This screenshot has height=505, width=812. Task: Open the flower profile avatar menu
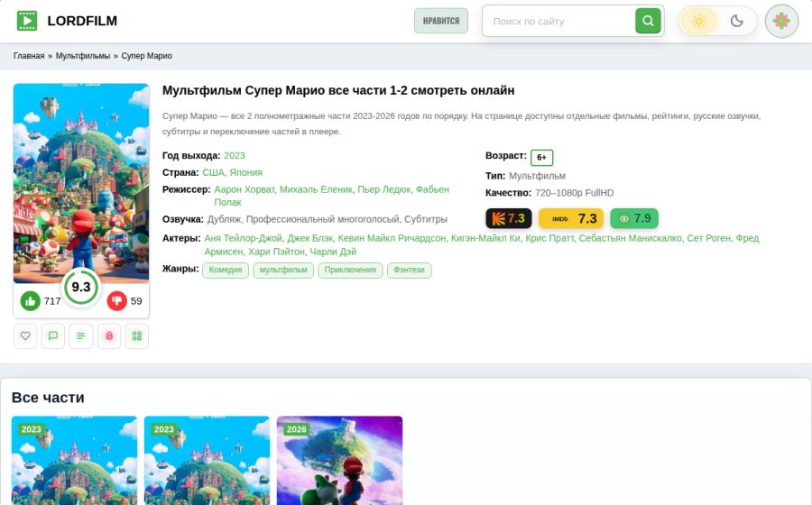[781, 22]
